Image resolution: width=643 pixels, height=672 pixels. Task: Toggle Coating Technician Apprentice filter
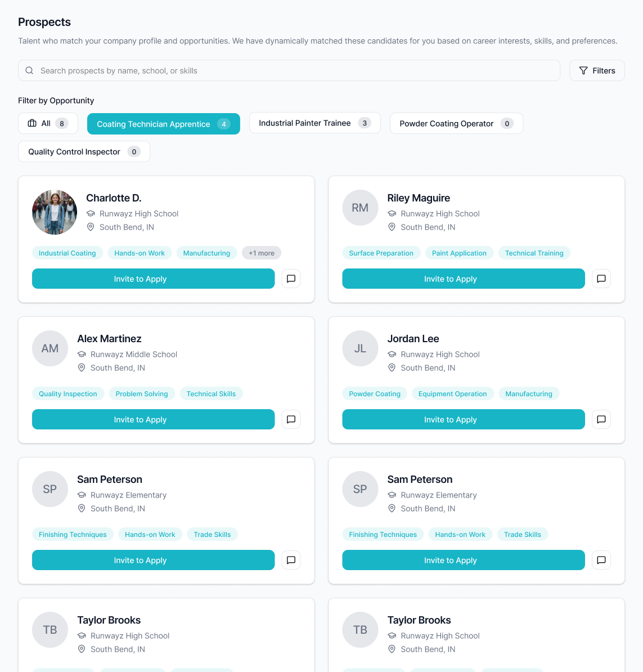(163, 124)
